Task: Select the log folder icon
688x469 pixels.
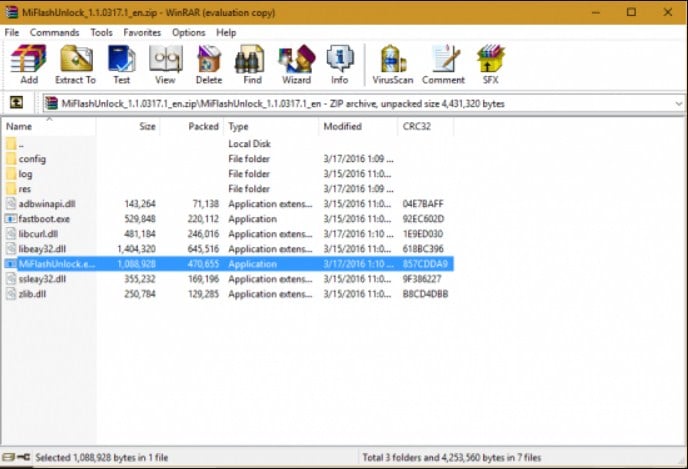Action: coord(11,174)
